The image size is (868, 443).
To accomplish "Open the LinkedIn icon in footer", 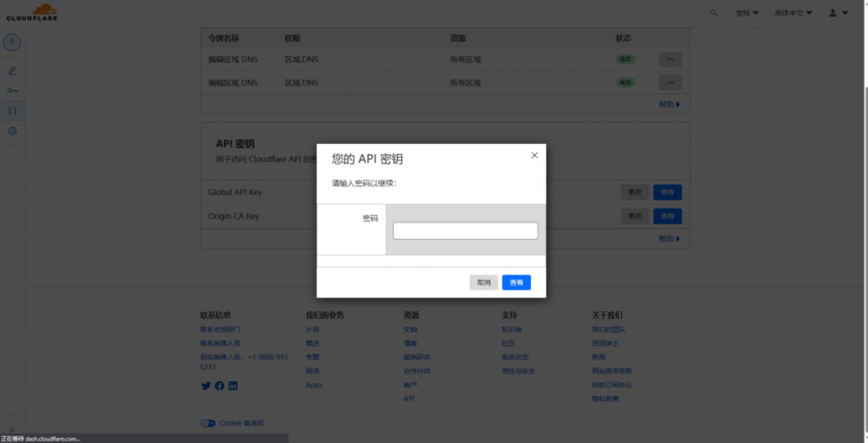I will tap(233, 386).
